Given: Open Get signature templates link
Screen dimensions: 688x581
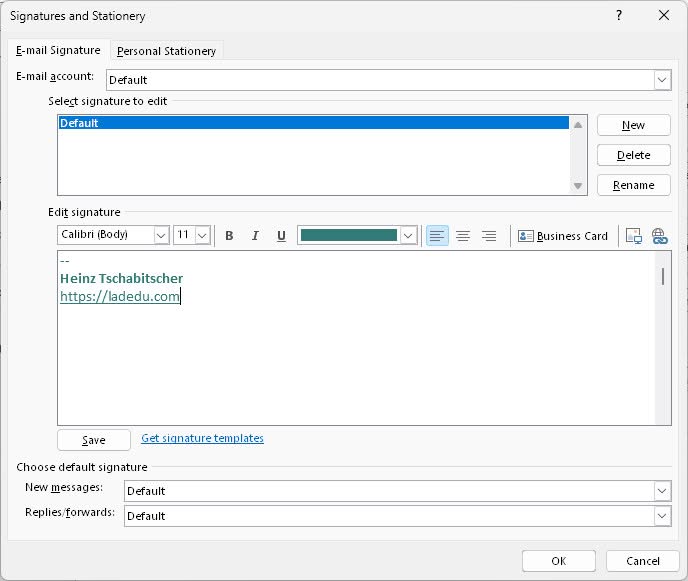Looking at the screenshot, I should point(202,438).
